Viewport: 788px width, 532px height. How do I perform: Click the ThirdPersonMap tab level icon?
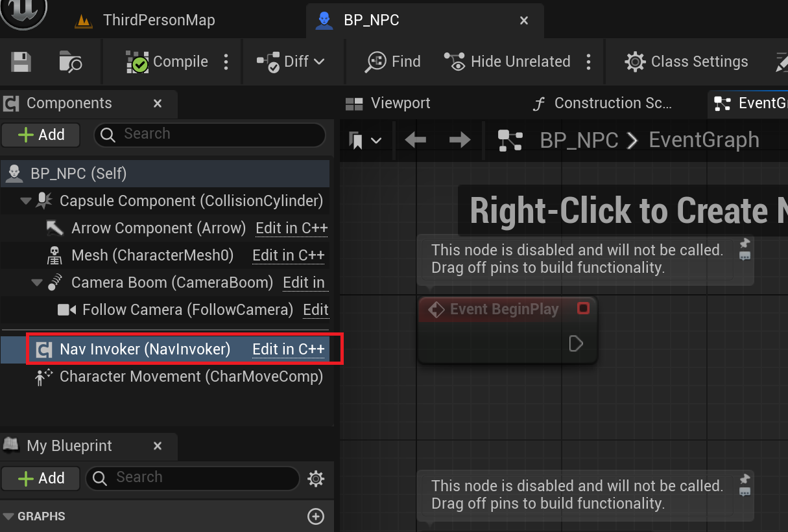pyautogui.click(x=83, y=20)
